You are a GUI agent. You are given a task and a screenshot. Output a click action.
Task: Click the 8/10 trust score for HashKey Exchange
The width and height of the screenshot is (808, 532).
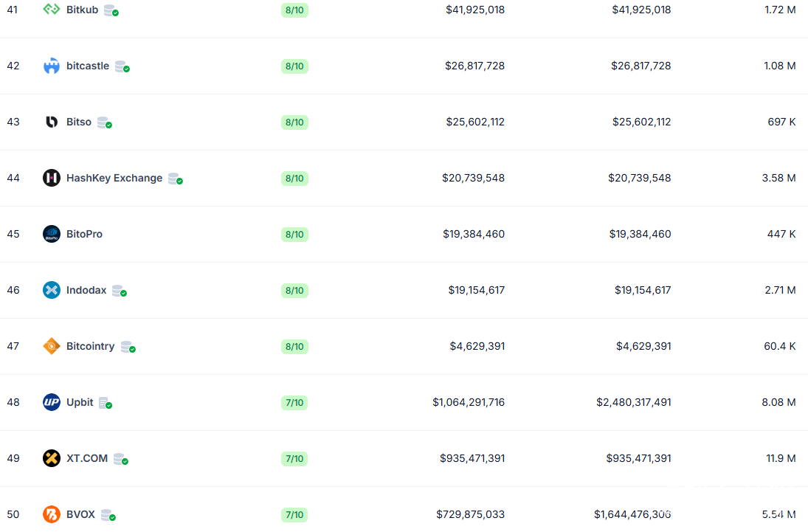[x=294, y=179]
